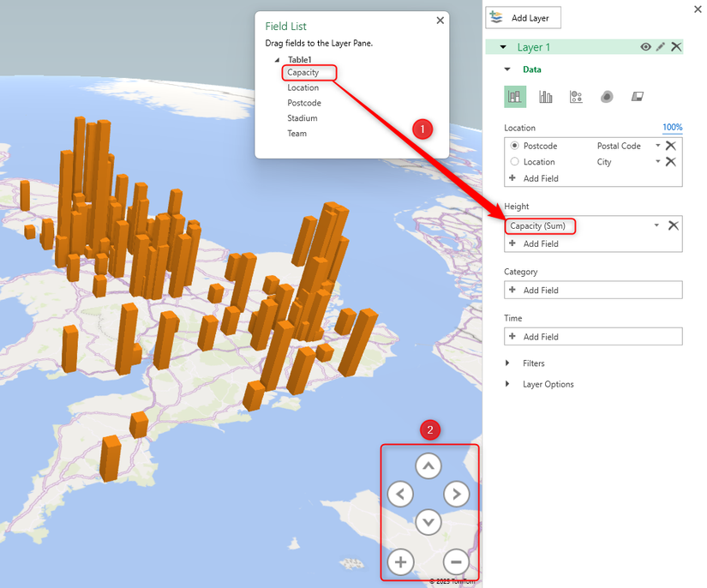Zoom out of the map
The image size is (707, 588).
click(456, 562)
